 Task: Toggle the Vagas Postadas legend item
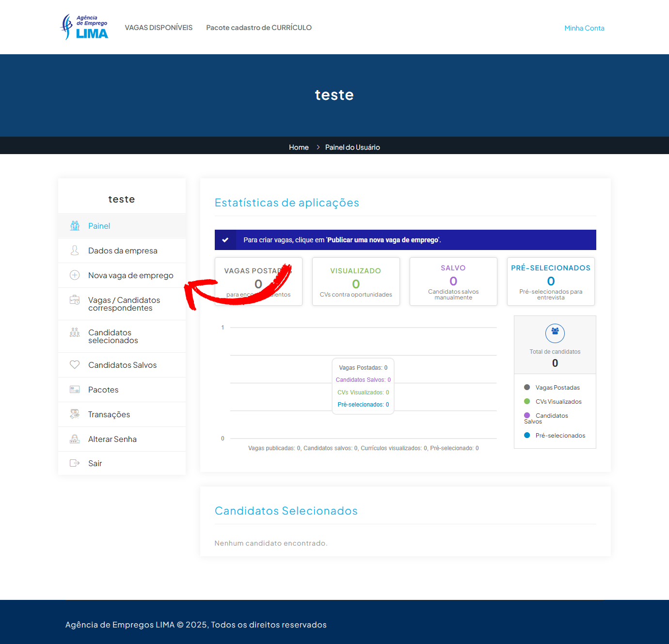coord(557,388)
